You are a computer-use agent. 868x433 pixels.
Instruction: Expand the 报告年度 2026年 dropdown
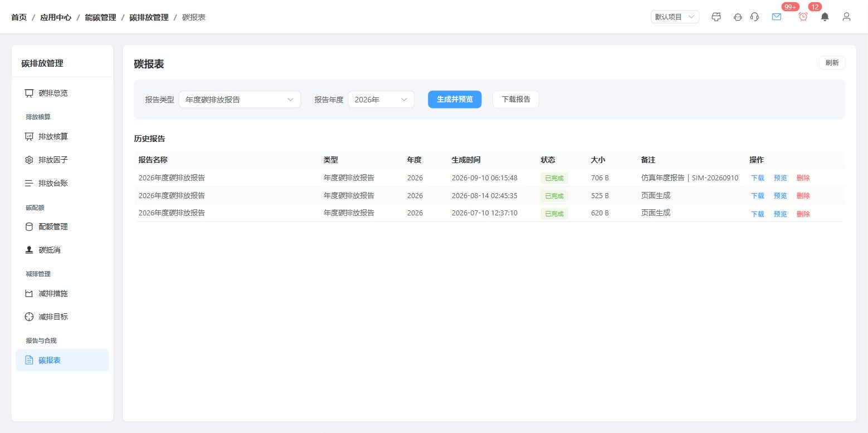click(381, 100)
